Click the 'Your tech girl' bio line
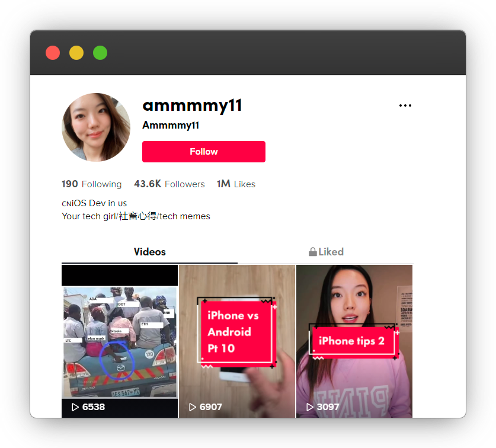Image resolution: width=496 pixels, height=448 pixels. (x=136, y=216)
